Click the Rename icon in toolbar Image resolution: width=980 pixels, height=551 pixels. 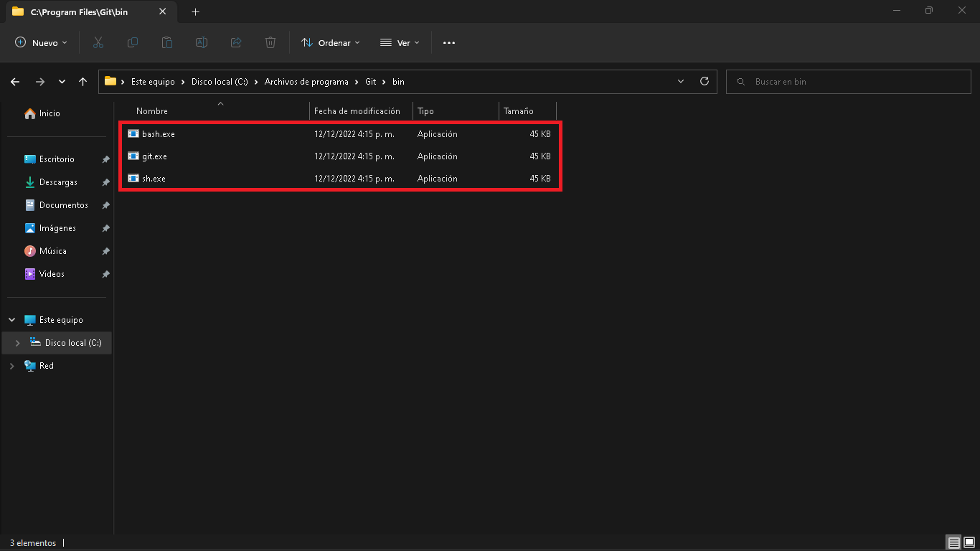pos(202,43)
